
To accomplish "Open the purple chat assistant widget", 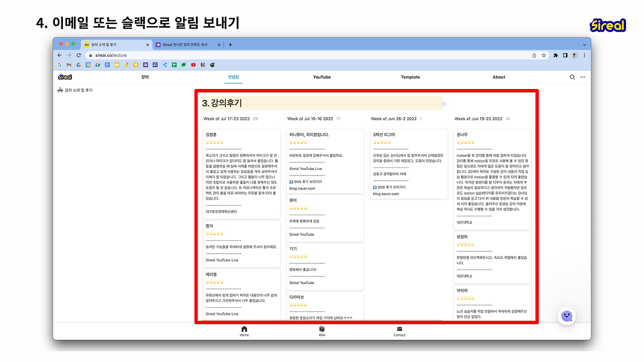I will point(567,316).
